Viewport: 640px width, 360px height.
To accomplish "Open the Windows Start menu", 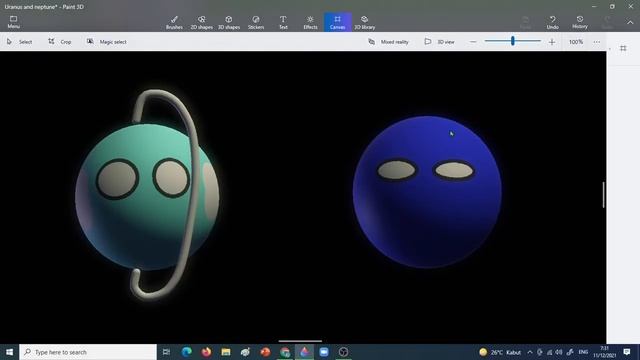I will (x=9, y=352).
